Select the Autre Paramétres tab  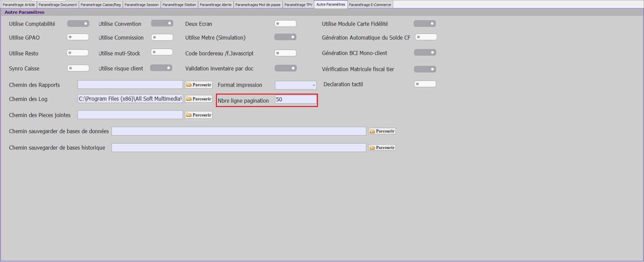[x=331, y=4]
